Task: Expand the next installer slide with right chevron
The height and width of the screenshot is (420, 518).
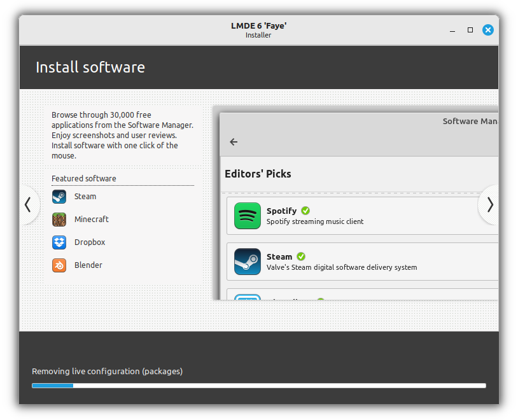Action: click(489, 205)
